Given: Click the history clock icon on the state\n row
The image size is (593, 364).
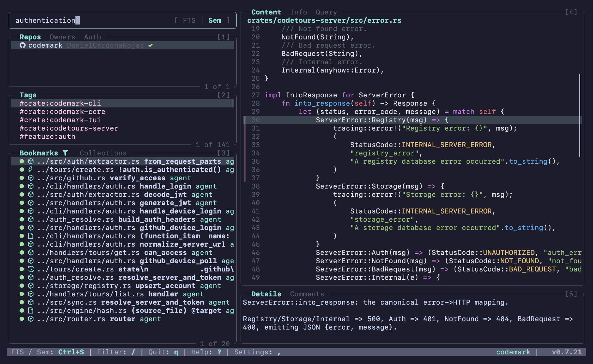Looking at the screenshot, I should 31,269.
